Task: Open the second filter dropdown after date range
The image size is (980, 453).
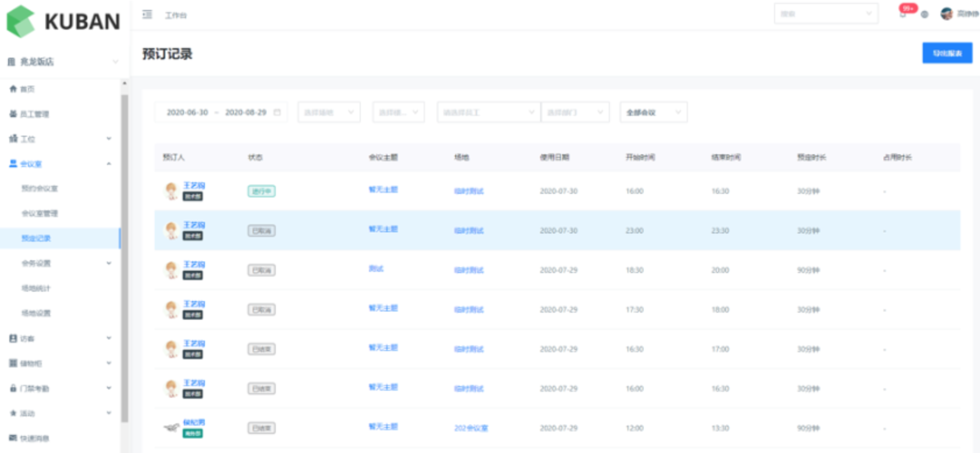Action: pyautogui.click(x=399, y=112)
